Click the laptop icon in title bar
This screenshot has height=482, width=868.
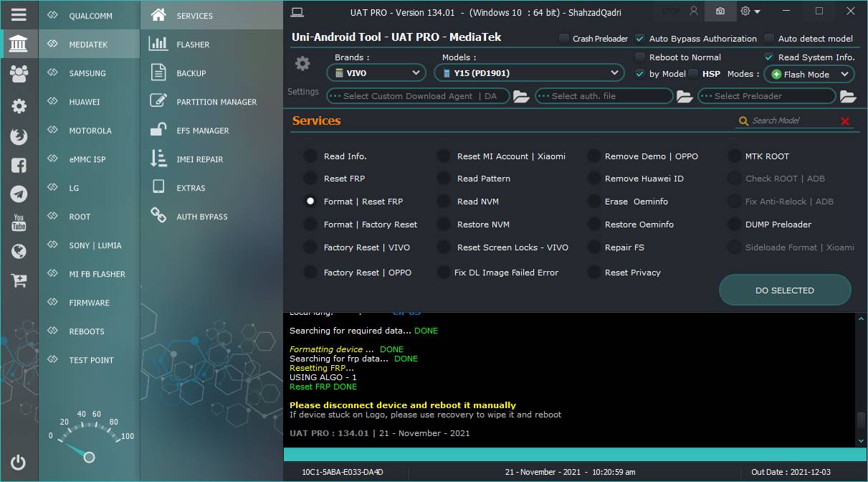pyautogui.click(x=297, y=12)
